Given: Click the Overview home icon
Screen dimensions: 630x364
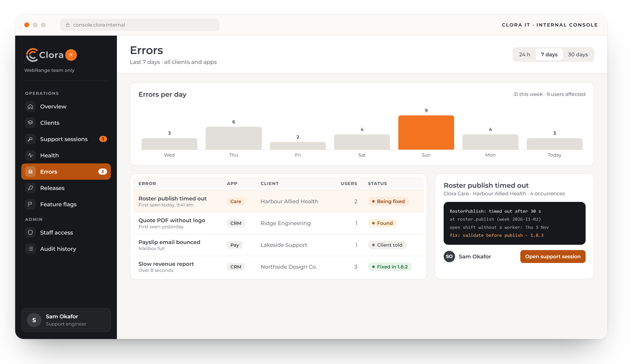Looking at the screenshot, I should (x=30, y=107).
